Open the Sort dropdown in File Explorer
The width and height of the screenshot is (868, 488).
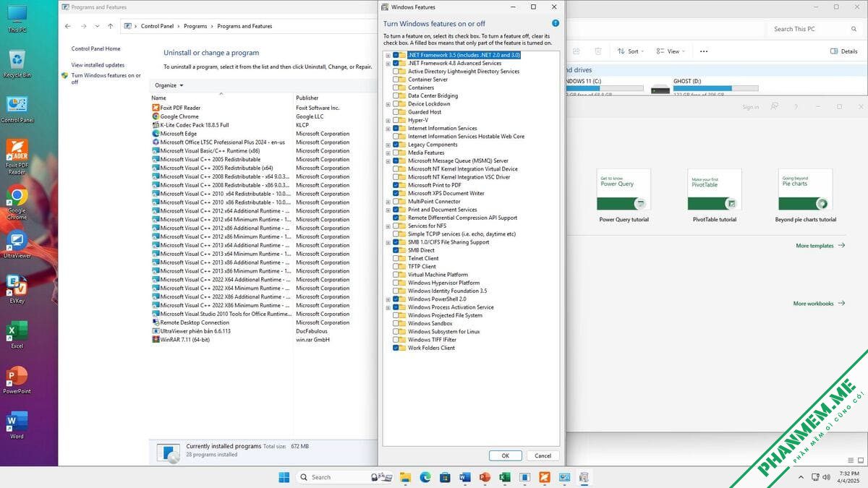pos(631,51)
